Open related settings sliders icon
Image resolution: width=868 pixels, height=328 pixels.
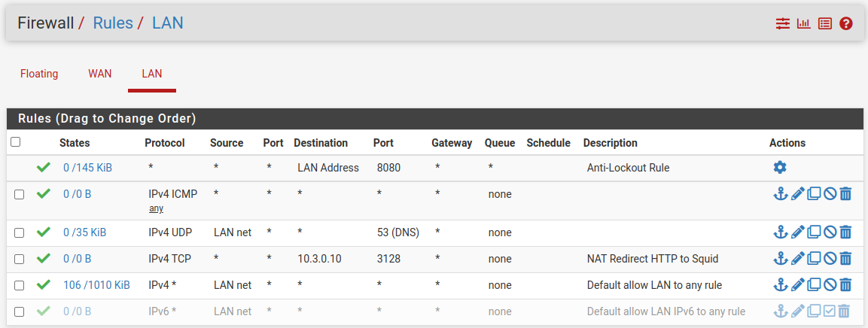point(783,23)
